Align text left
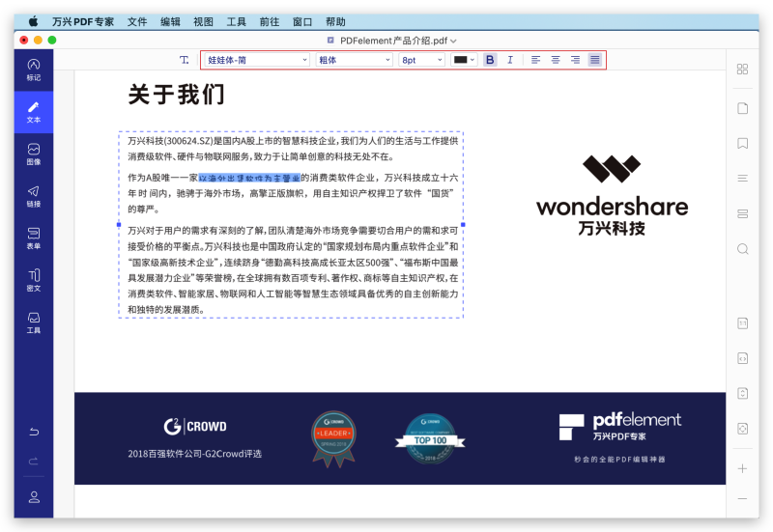 (x=536, y=60)
